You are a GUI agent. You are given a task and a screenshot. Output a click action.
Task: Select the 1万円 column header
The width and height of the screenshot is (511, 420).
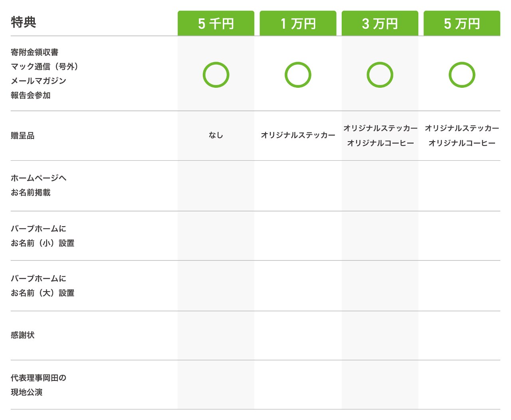298,24
